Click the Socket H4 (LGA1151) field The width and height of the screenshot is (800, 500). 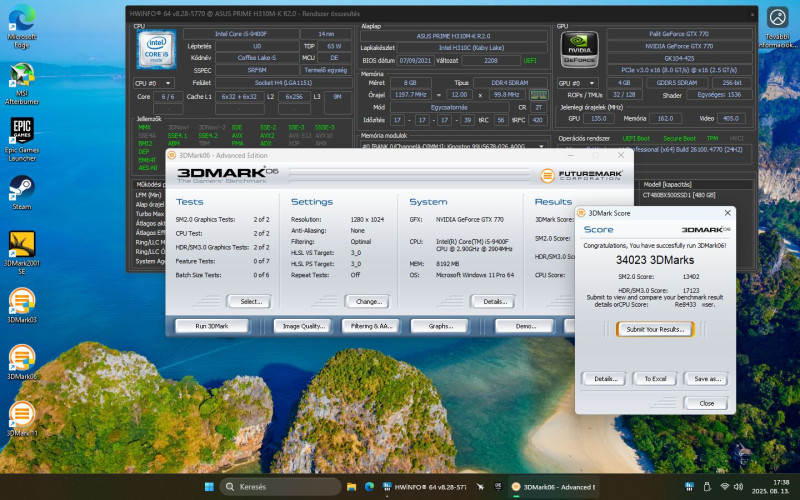pyautogui.click(x=283, y=83)
